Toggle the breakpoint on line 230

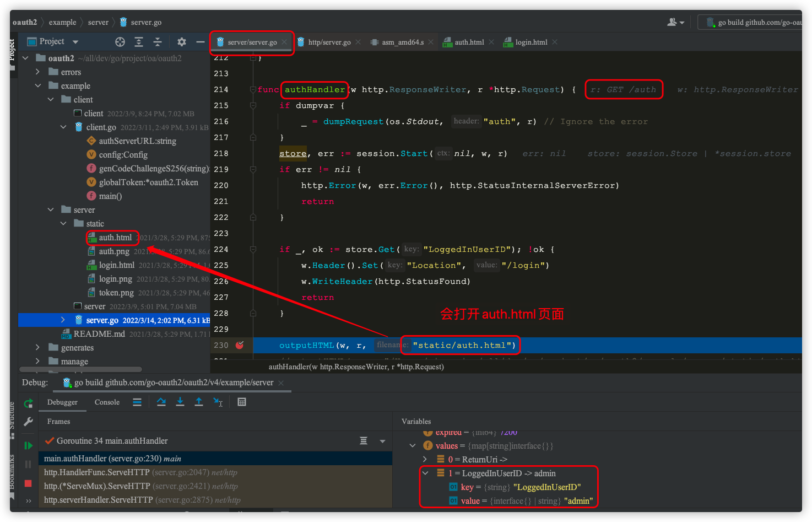[240, 345]
